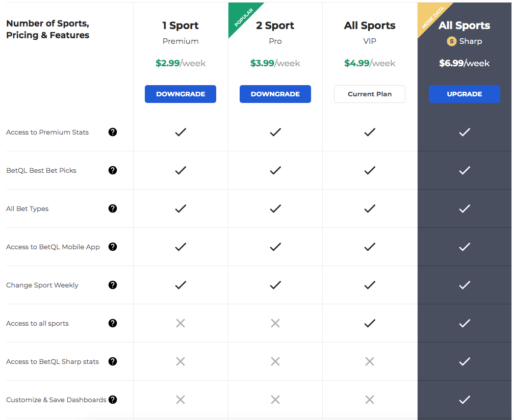Click the All Sports VIP plan heading
The width and height of the screenshot is (514, 420).
point(369,25)
